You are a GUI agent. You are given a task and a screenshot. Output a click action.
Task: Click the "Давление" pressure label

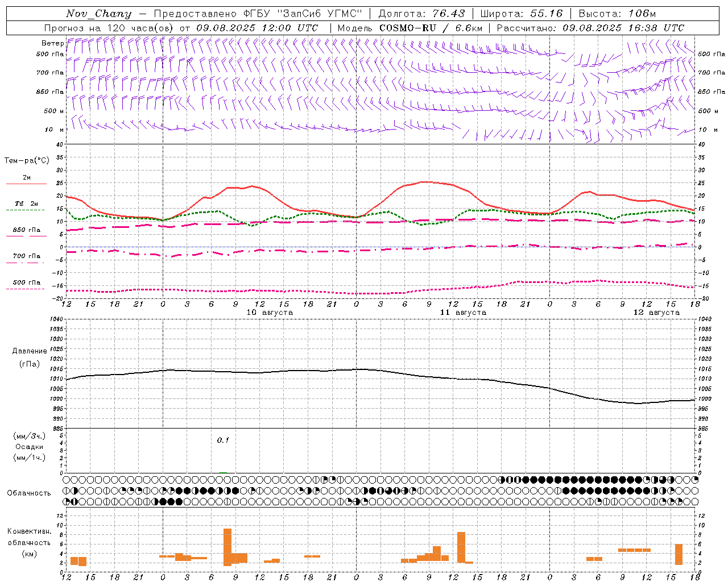[x=29, y=351]
